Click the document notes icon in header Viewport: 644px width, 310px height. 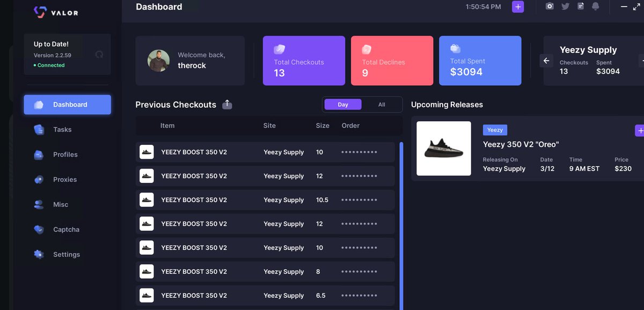click(x=581, y=6)
